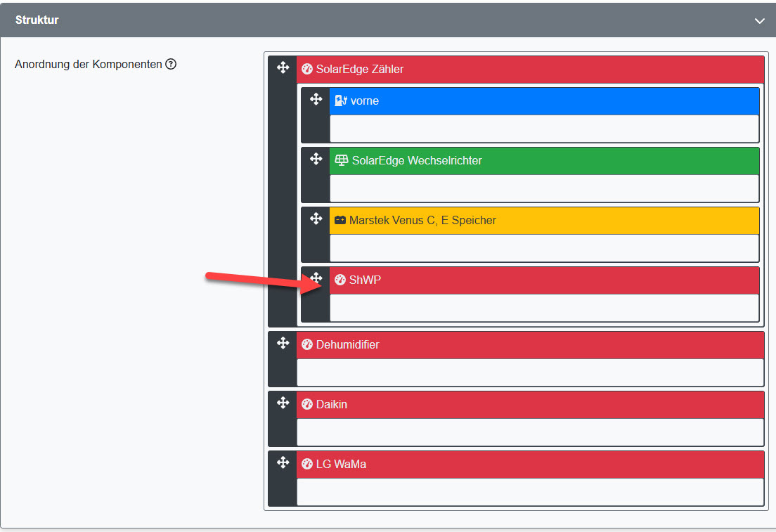Select the Daikin counter label
776x532 pixels.
[x=332, y=404]
